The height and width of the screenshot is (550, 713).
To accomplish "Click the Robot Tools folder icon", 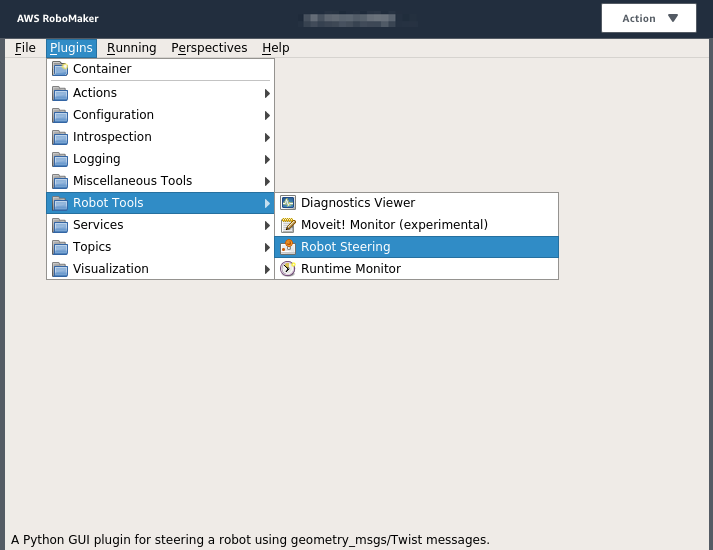I will (60, 203).
